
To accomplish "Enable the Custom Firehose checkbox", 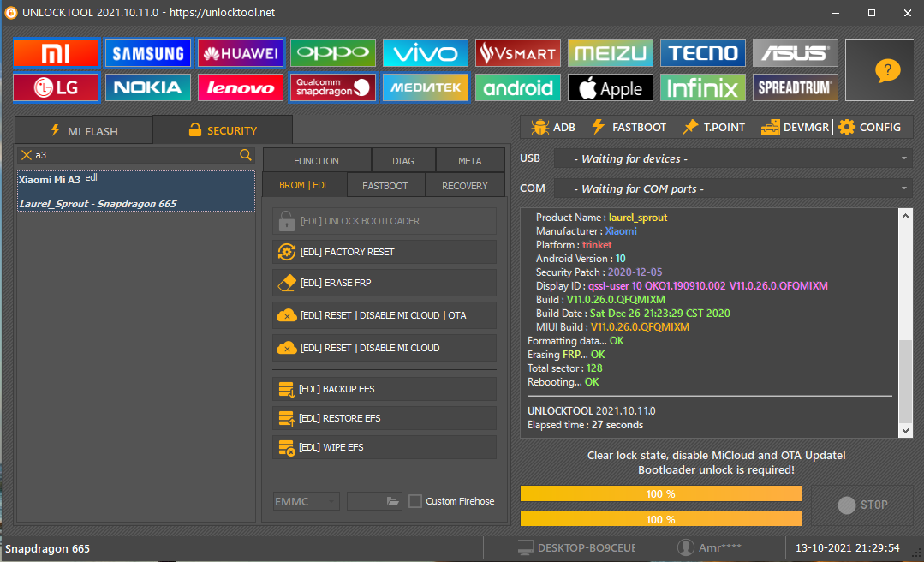I will [415, 501].
